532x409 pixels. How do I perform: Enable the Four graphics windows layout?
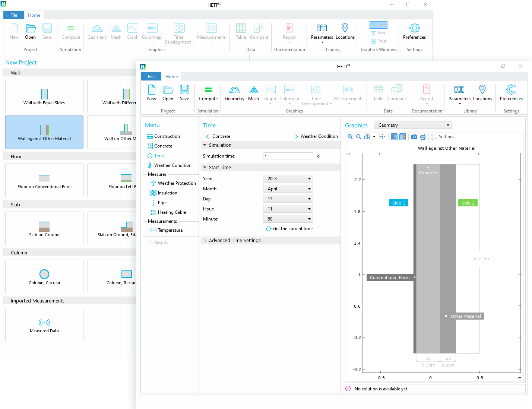378,41
